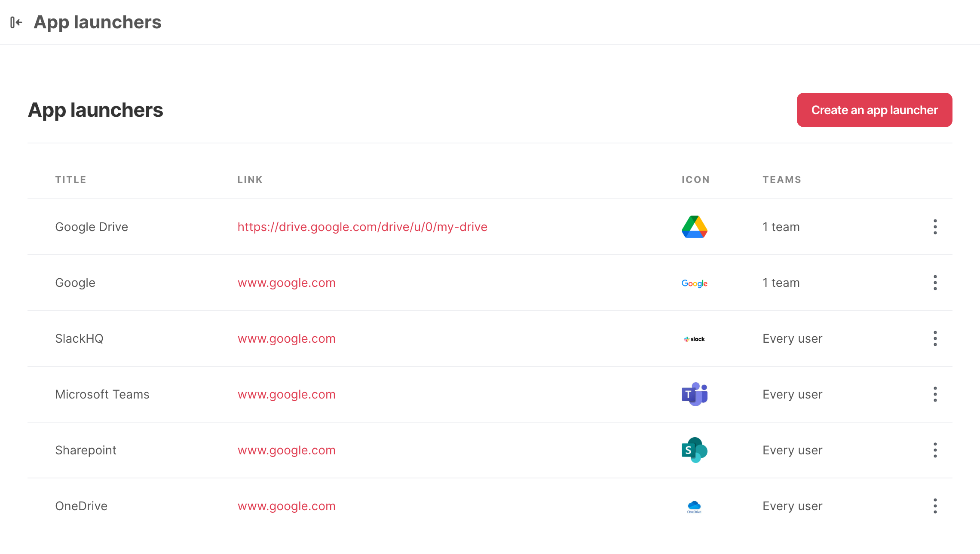Click the OneDrive cloud icon
Screen dimensions: 980x554
[694, 506]
